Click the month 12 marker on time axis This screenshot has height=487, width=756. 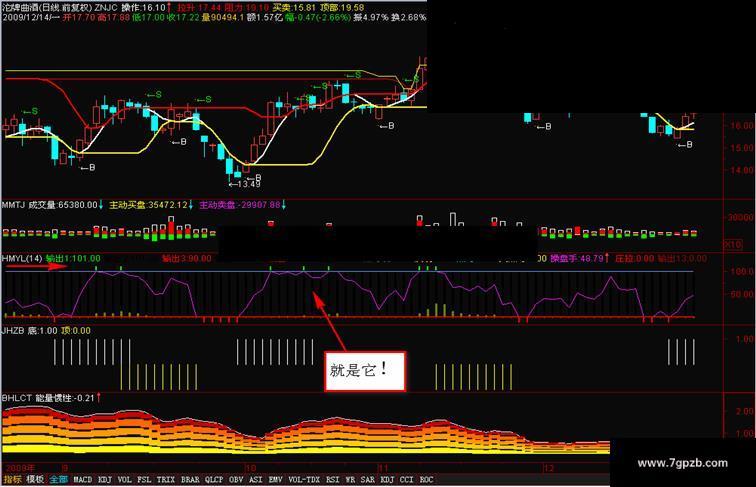[548, 468]
